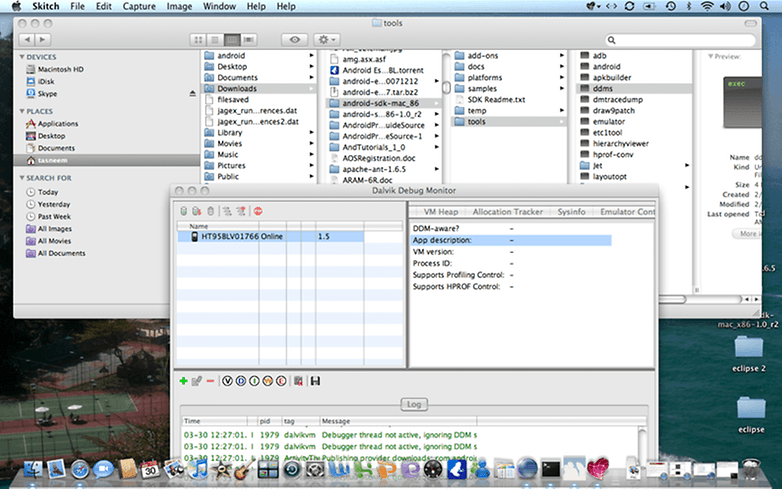782x489 pixels.
Task: Open Terminal from the Dock
Action: [551, 469]
